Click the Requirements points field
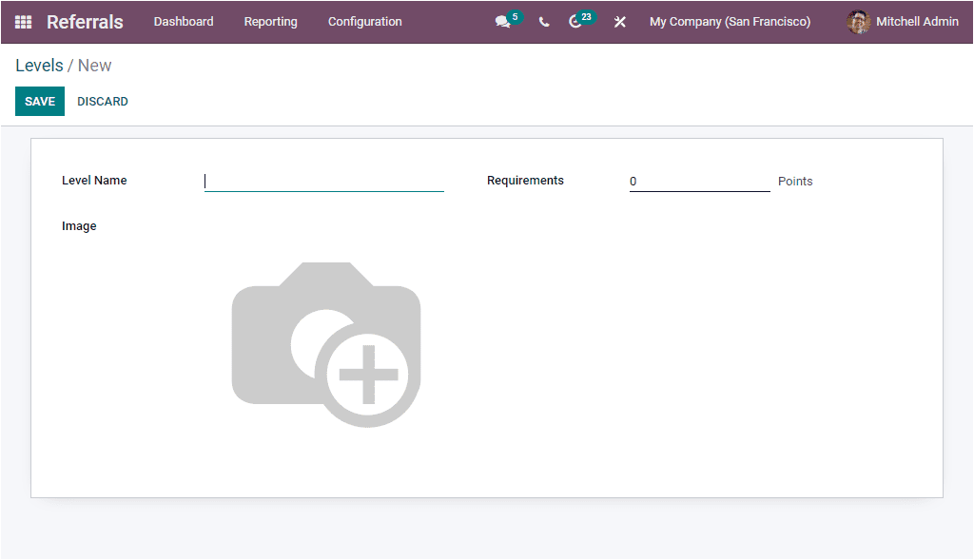This screenshot has width=974, height=560. [699, 182]
